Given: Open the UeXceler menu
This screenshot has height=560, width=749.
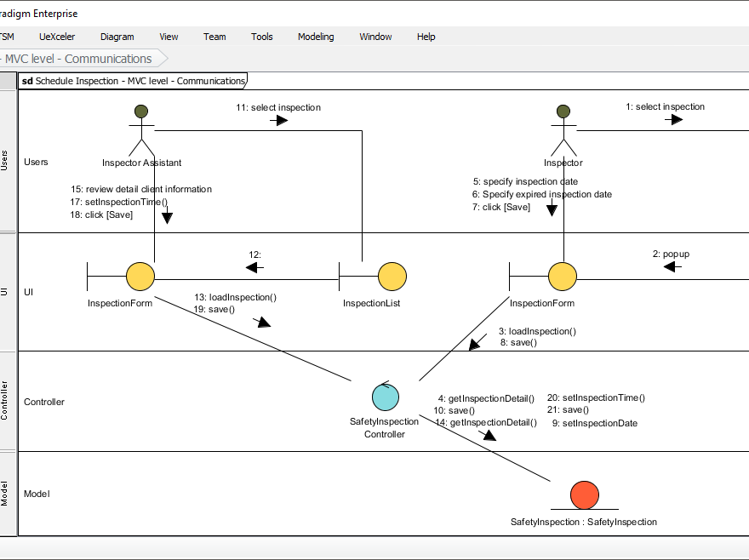Looking at the screenshot, I should tap(57, 37).
